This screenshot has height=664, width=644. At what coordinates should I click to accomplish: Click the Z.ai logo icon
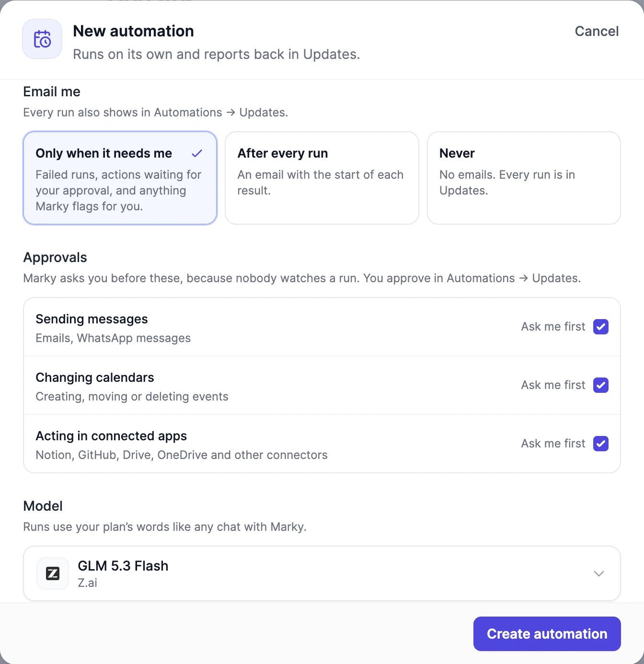pos(53,573)
